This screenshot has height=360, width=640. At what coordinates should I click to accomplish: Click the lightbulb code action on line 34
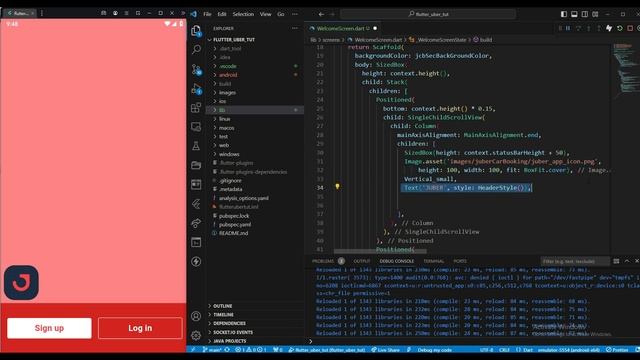click(337, 187)
